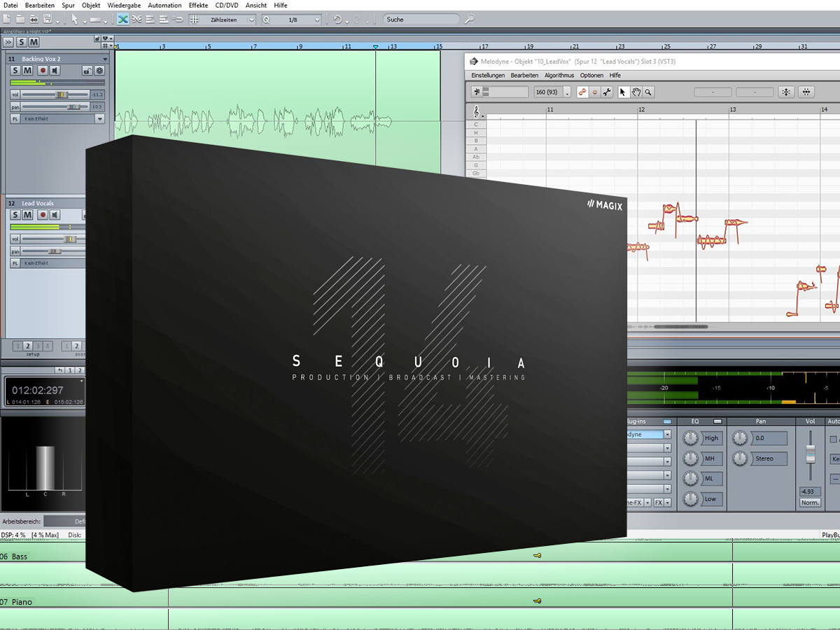Toggle global solo S button above tracks
This screenshot has width=840, height=630.
click(23, 43)
